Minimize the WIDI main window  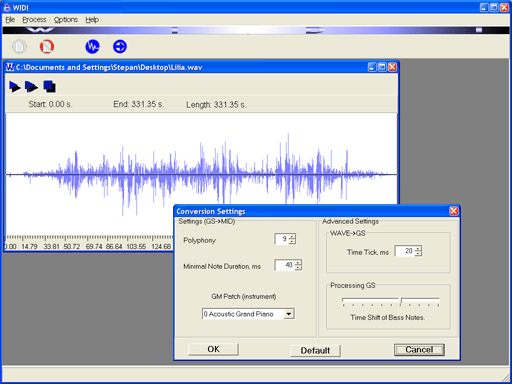(x=484, y=7)
